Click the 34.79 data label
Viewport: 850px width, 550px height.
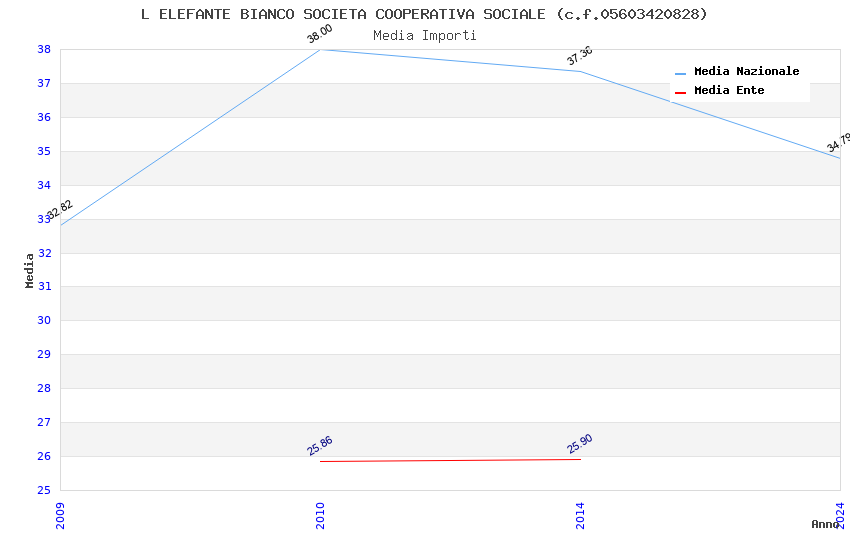pyautogui.click(x=839, y=143)
